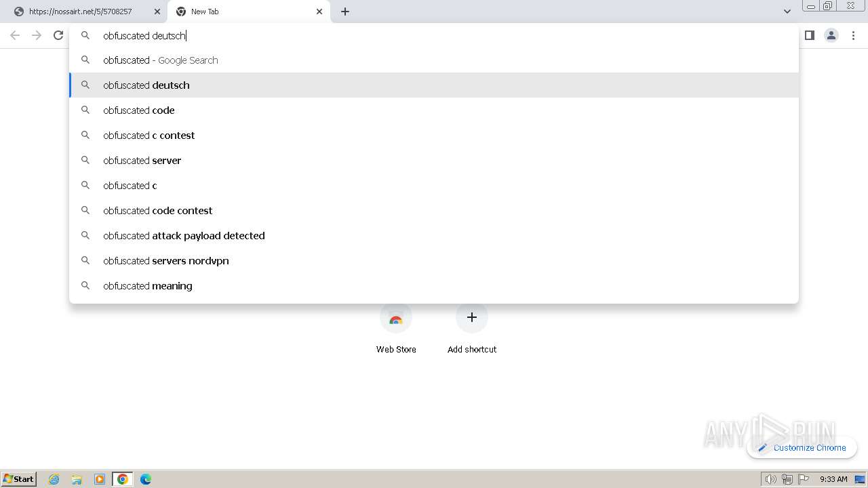This screenshot has width=868, height=488.
Task: Open the side panel icon
Action: [x=809, y=35]
